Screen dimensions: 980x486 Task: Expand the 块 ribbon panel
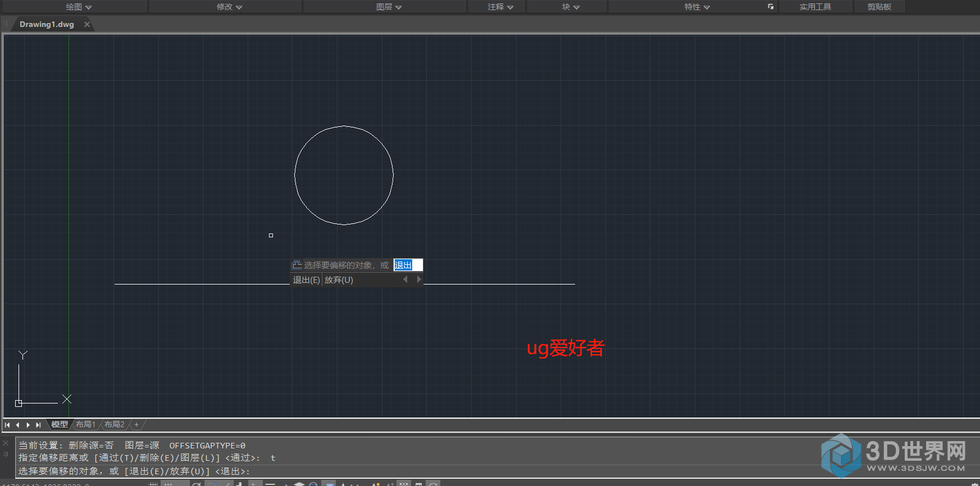pos(571,7)
